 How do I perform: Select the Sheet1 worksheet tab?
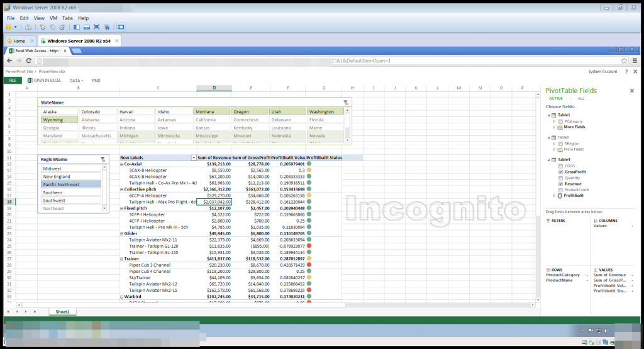pyautogui.click(x=62, y=312)
